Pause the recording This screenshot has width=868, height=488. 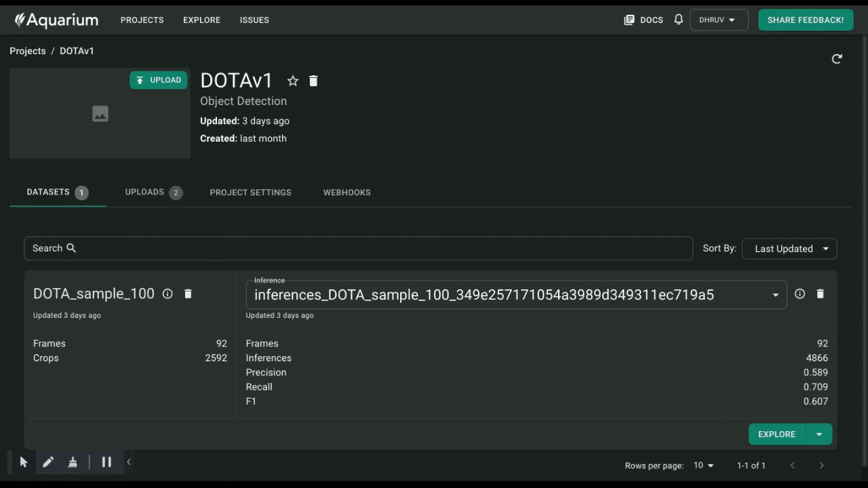pos(106,462)
